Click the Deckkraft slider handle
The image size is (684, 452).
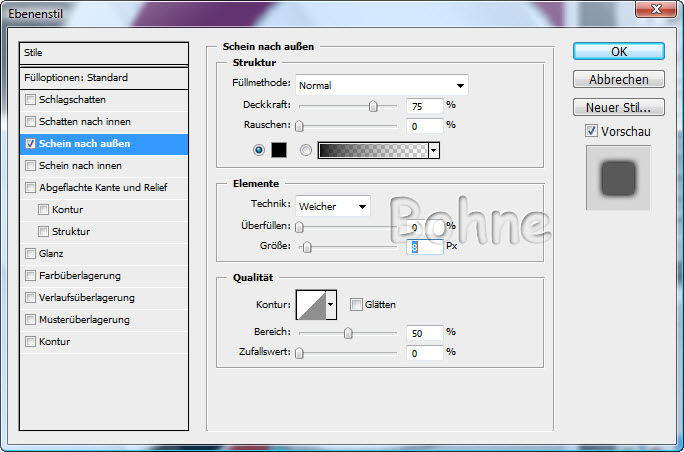coord(373,105)
